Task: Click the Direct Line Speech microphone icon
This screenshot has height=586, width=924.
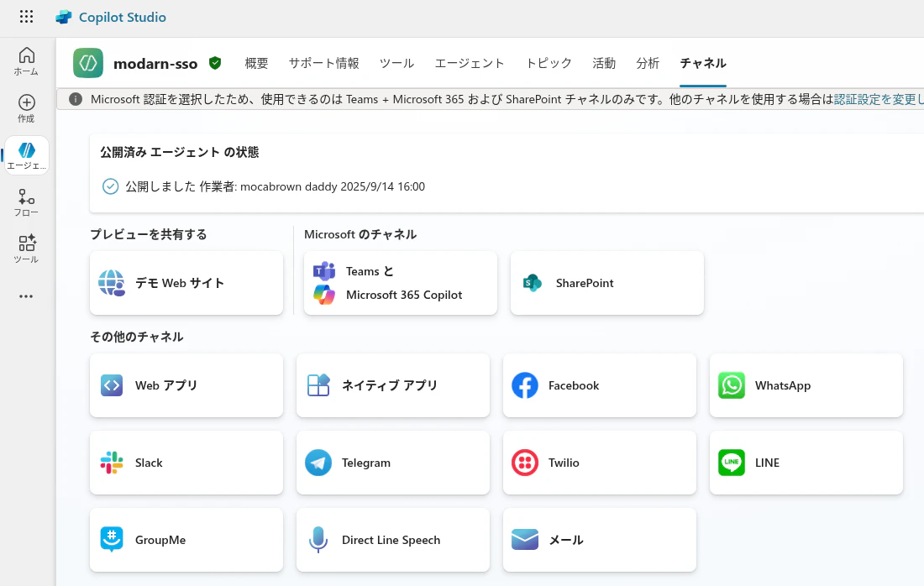Action: [318, 540]
